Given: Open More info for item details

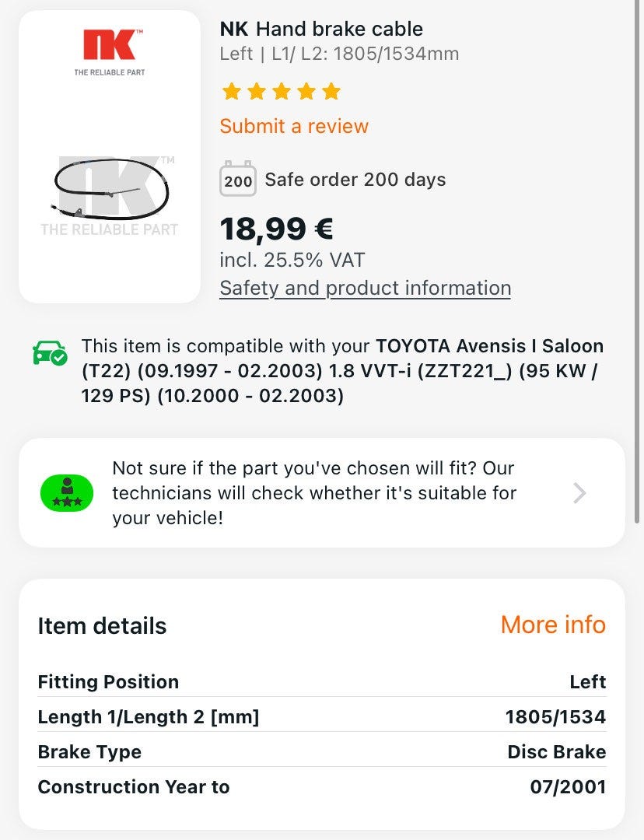Looking at the screenshot, I should 552,625.
